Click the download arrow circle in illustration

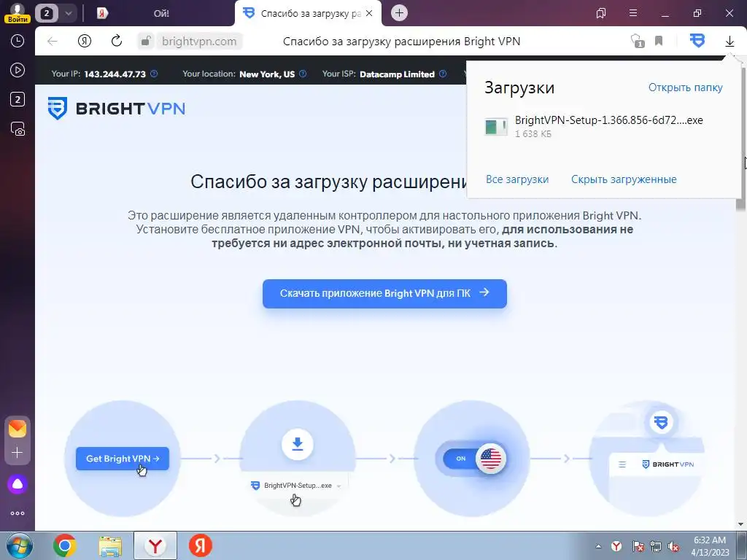click(x=298, y=444)
